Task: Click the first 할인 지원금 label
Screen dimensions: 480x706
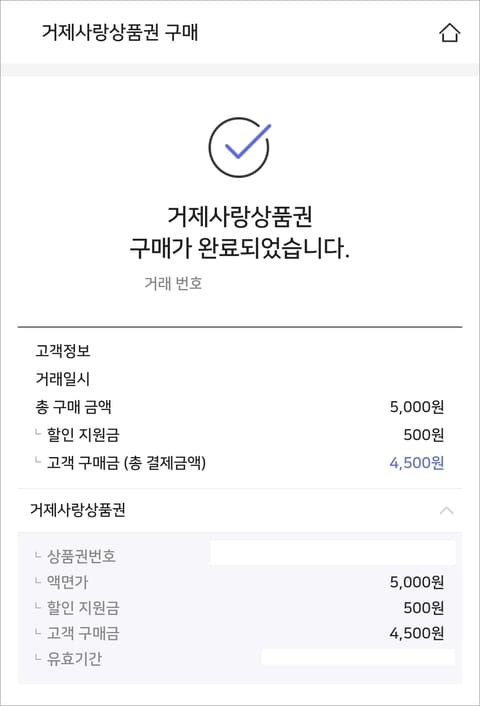Action: (x=83, y=435)
